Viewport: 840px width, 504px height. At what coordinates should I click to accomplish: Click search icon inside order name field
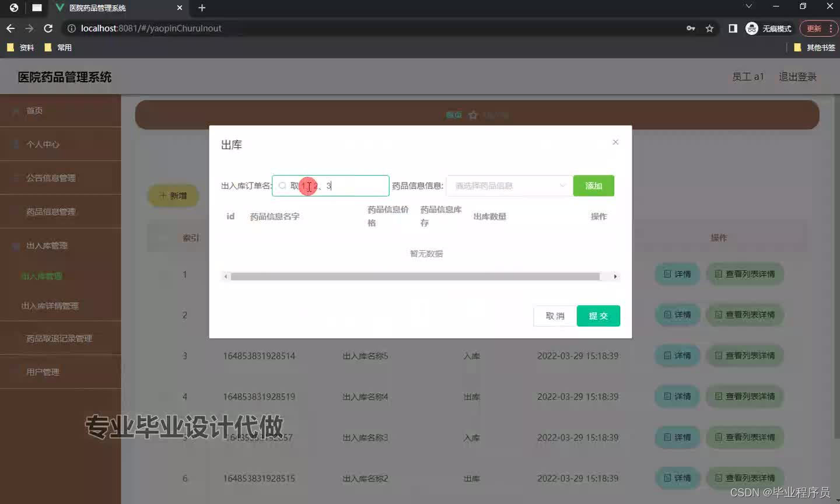282,185
